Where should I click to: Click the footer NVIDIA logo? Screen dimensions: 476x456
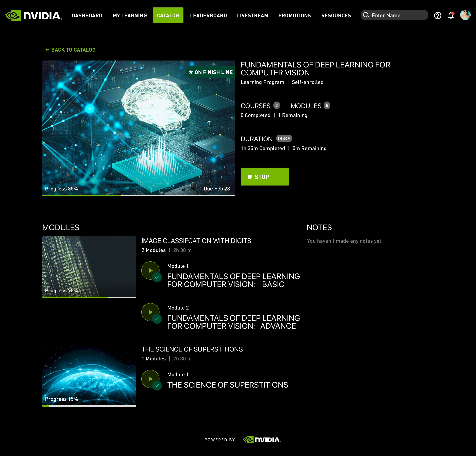coord(262,440)
